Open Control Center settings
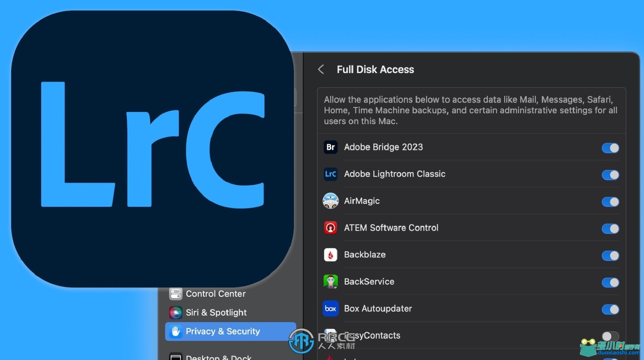The height and width of the screenshot is (360, 644). tap(215, 294)
